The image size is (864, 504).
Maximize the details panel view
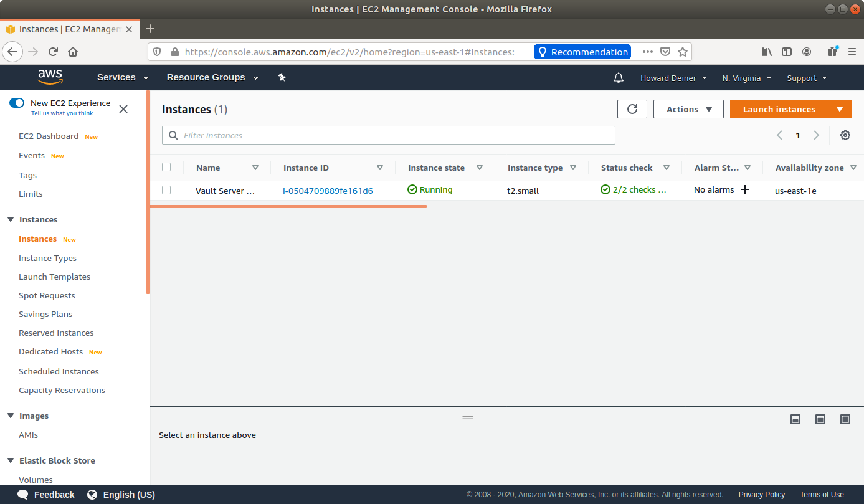(845, 419)
